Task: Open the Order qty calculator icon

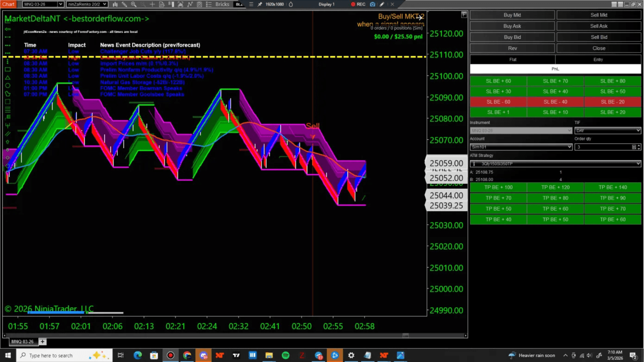Action: 634,147
